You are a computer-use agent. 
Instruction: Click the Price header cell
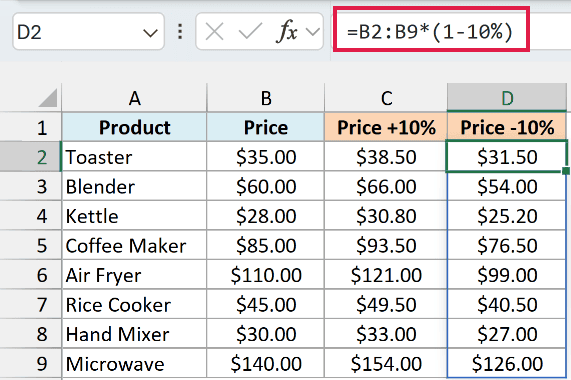[266, 127]
